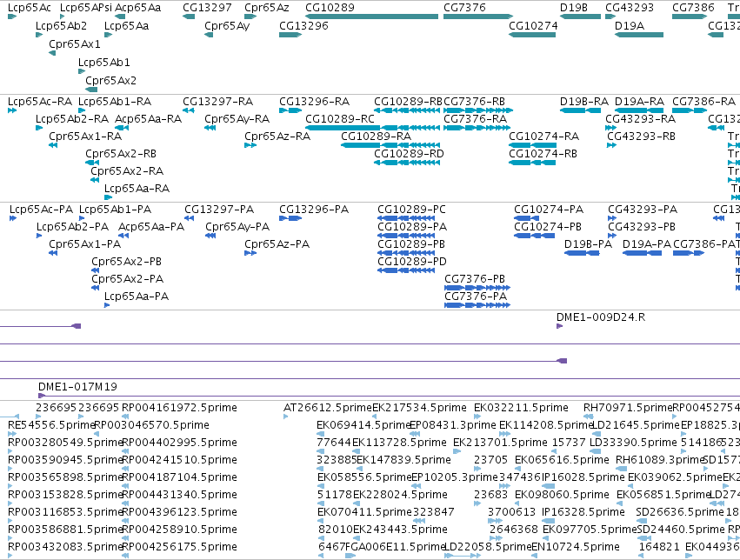This screenshot has width=740, height=560.
Task: Click the EK217534.5prime EST label
Action: pyautogui.click(x=419, y=408)
